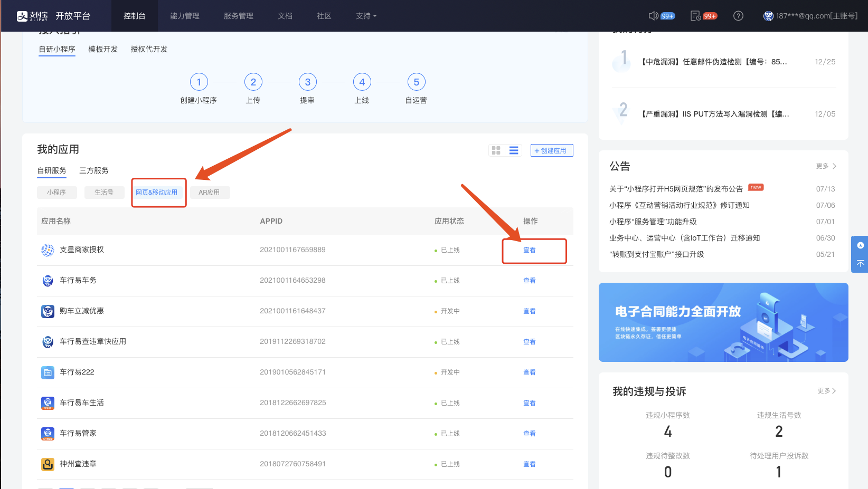Click the 电子合同能力全面开放 banner
Screen dimensions: 868x489
click(723, 322)
